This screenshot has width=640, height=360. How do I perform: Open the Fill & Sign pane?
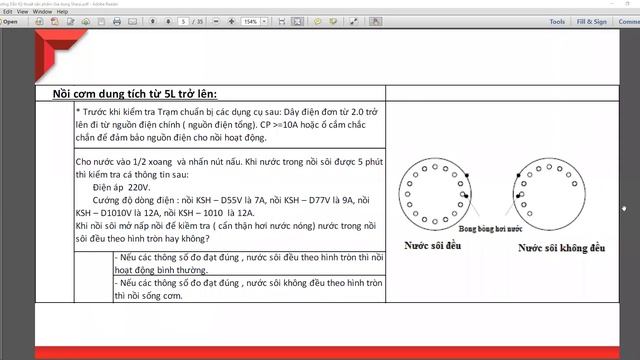click(x=591, y=22)
